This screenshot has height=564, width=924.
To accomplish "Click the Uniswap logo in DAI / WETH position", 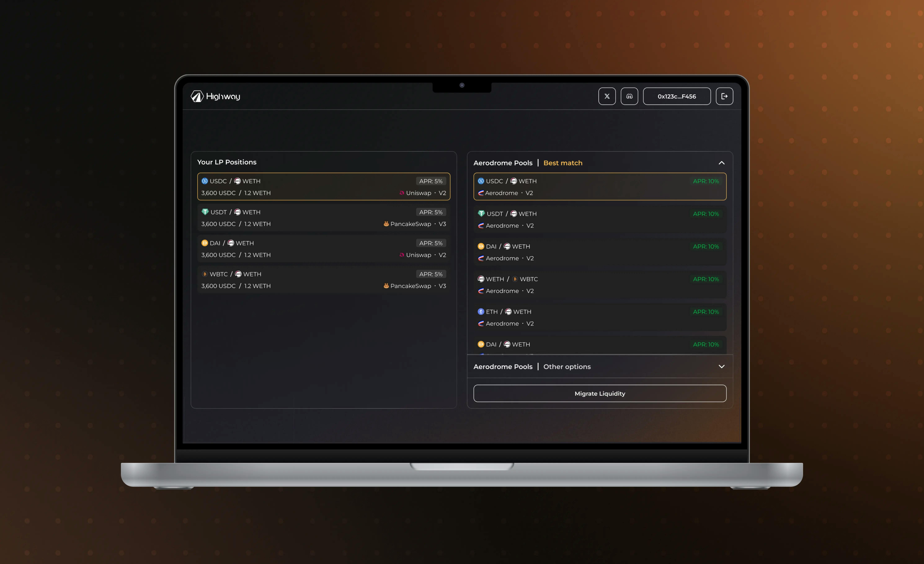I will (x=402, y=255).
